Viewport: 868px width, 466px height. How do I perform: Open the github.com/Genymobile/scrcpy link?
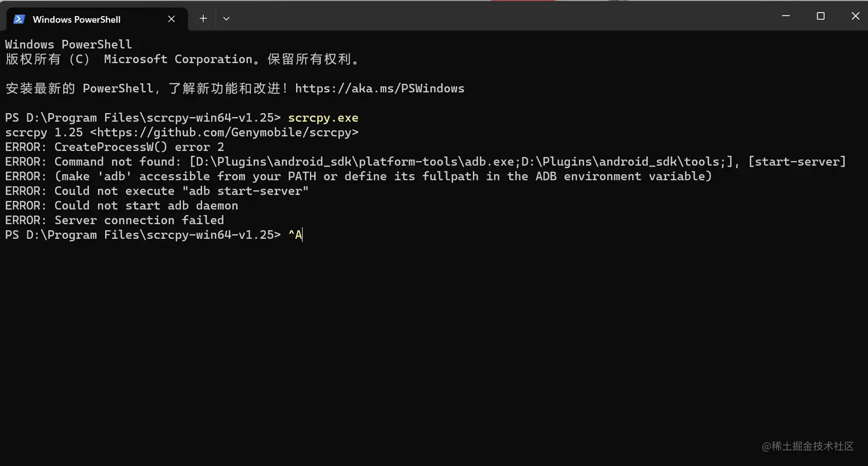tap(224, 133)
